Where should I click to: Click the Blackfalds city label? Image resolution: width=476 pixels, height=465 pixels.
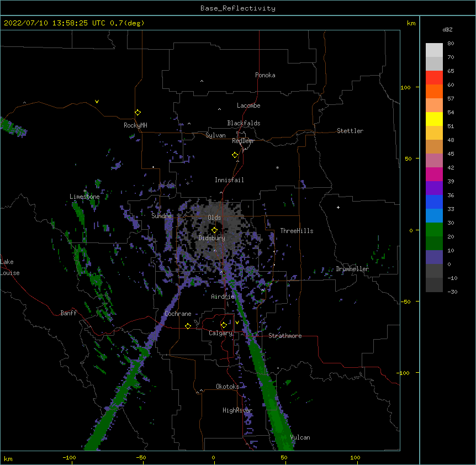tap(244, 123)
